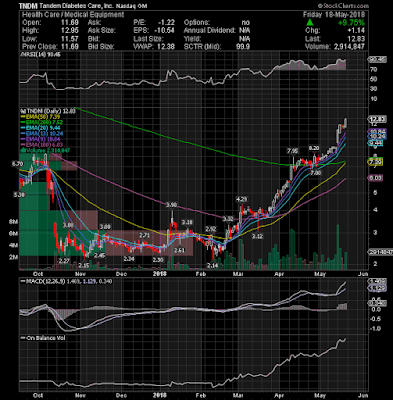The width and height of the screenshot is (393, 400).
Task: Click the Oct label on bottom date axis
Action: [38, 395]
